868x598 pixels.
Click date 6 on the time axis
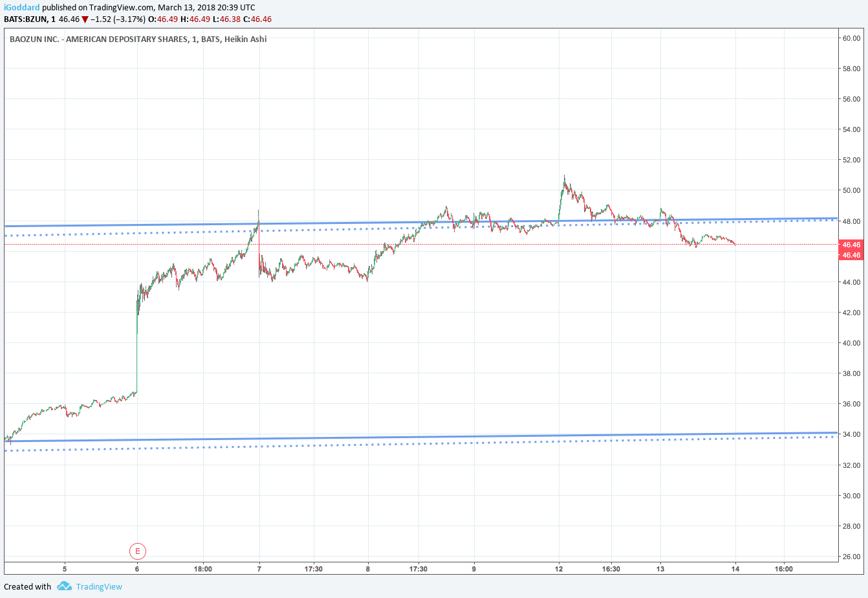click(x=137, y=570)
